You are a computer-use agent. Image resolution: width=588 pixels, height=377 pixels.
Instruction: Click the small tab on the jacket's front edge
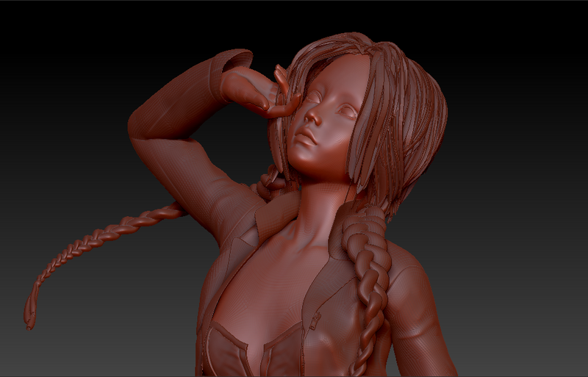315,320
